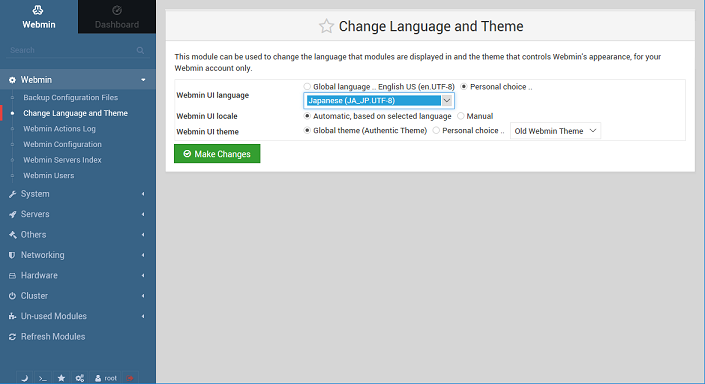
Task: Click the Networking shield icon
Action: pyautogui.click(x=12, y=255)
